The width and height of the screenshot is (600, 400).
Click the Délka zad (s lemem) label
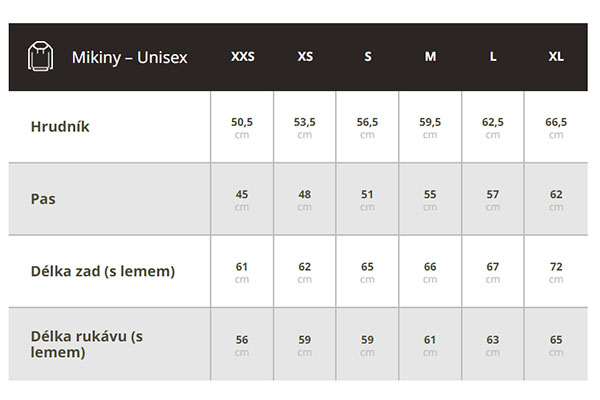tap(103, 271)
